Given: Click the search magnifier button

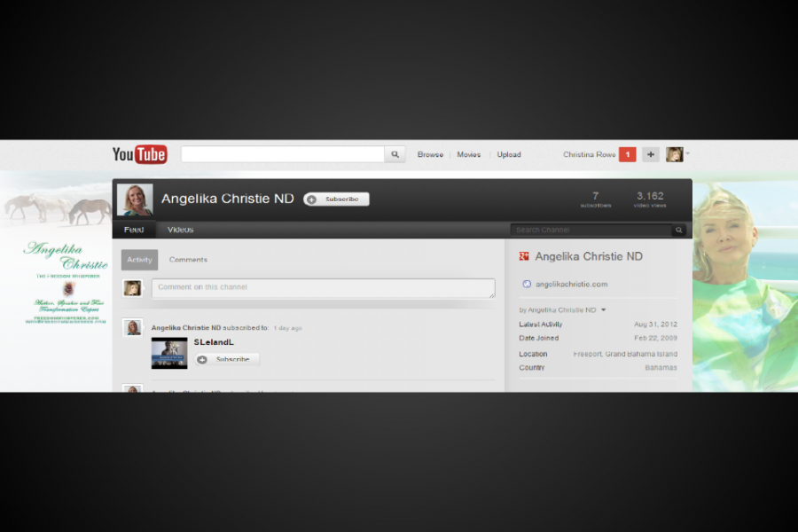Looking at the screenshot, I should point(395,154).
